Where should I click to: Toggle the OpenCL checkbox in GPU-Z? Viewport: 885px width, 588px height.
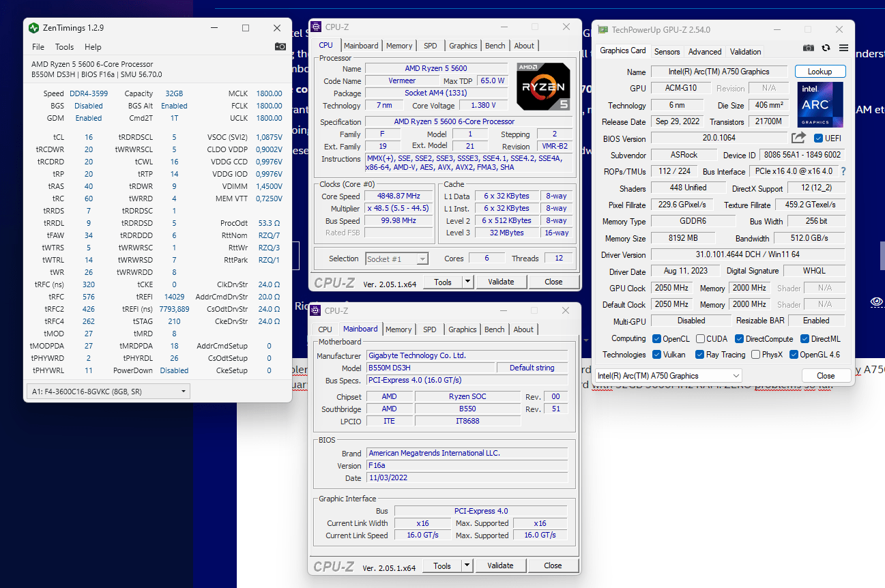pos(656,338)
